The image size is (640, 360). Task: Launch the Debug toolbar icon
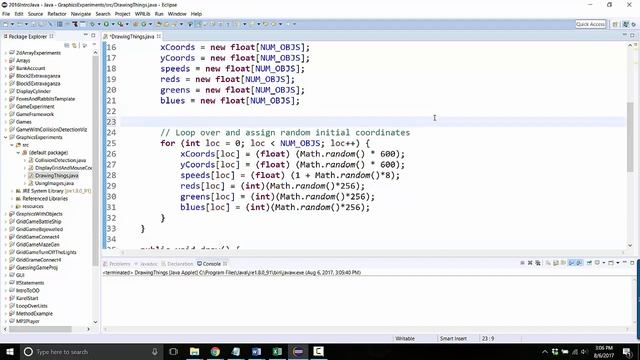(x=92, y=24)
